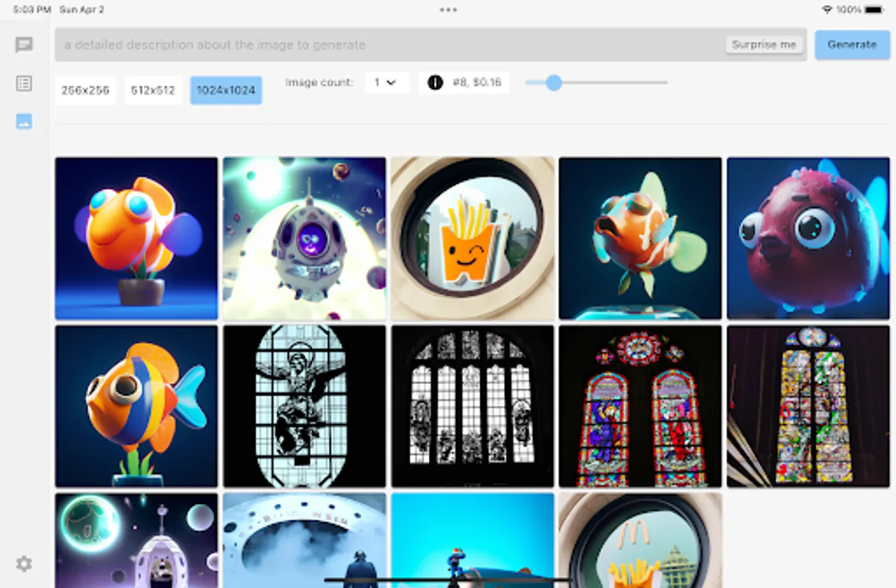
Task: Open striped yellow-blue fish thumbnail
Action: point(137,406)
